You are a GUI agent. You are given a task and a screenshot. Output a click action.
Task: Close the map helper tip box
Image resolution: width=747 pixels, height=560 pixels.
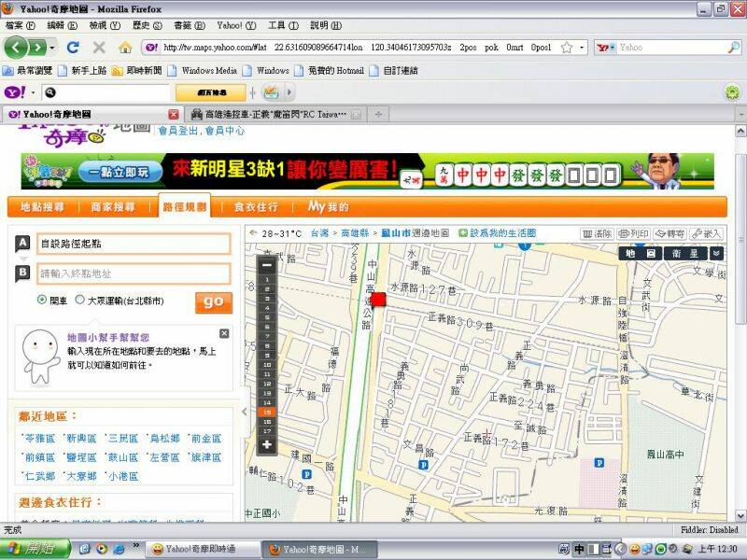point(224,333)
